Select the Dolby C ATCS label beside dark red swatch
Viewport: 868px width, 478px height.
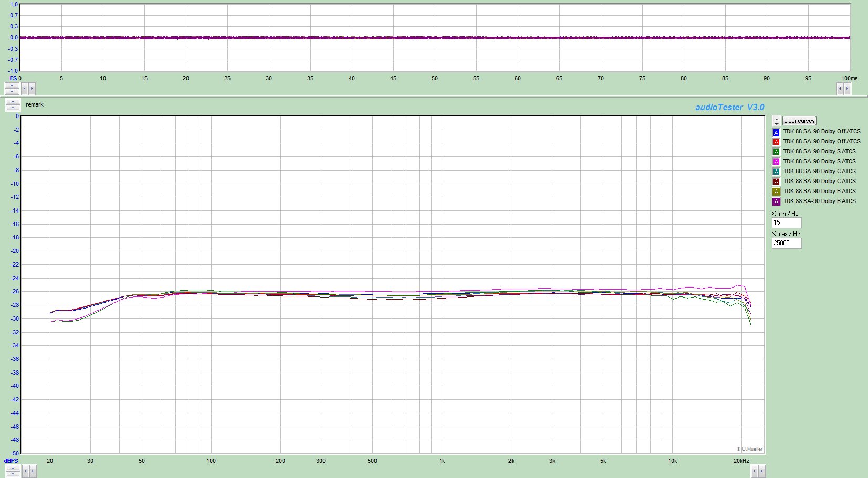pyautogui.click(x=819, y=182)
